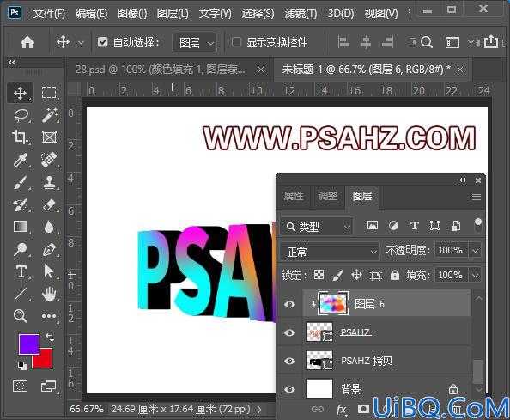The width and height of the screenshot is (510, 420).
Task: Click the Share export icon
Action: pos(491,41)
